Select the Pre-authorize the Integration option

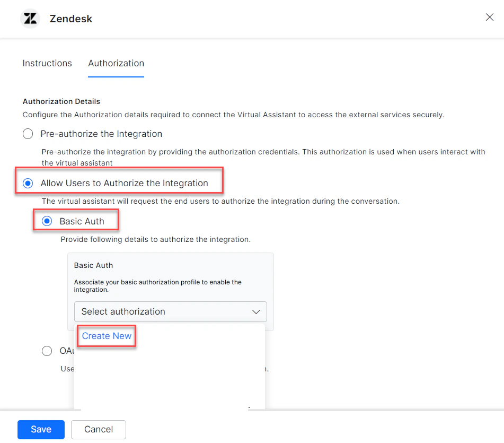(x=28, y=134)
